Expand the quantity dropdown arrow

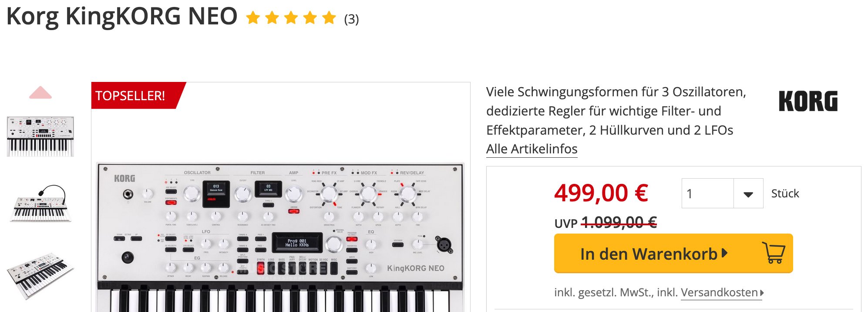pyautogui.click(x=748, y=194)
